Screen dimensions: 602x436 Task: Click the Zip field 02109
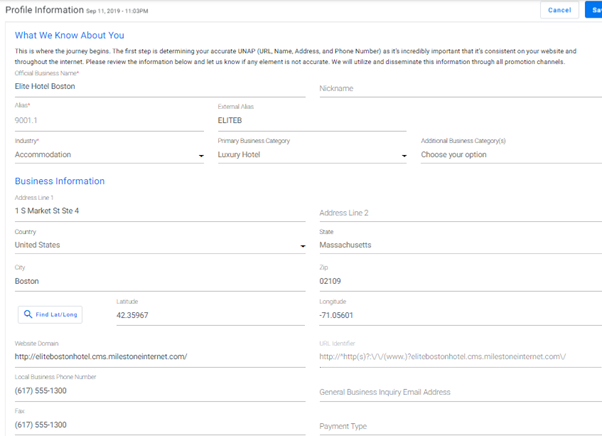[x=460, y=281]
